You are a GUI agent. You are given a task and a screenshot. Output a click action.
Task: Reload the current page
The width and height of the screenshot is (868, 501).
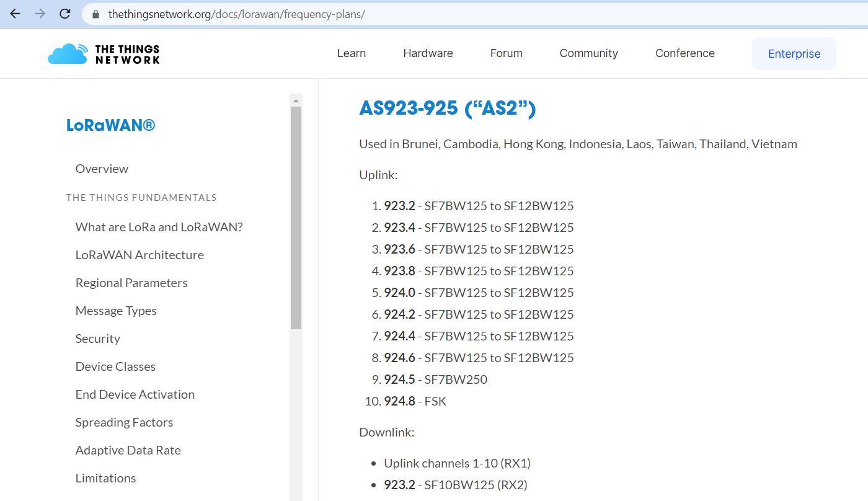pyautogui.click(x=64, y=13)
